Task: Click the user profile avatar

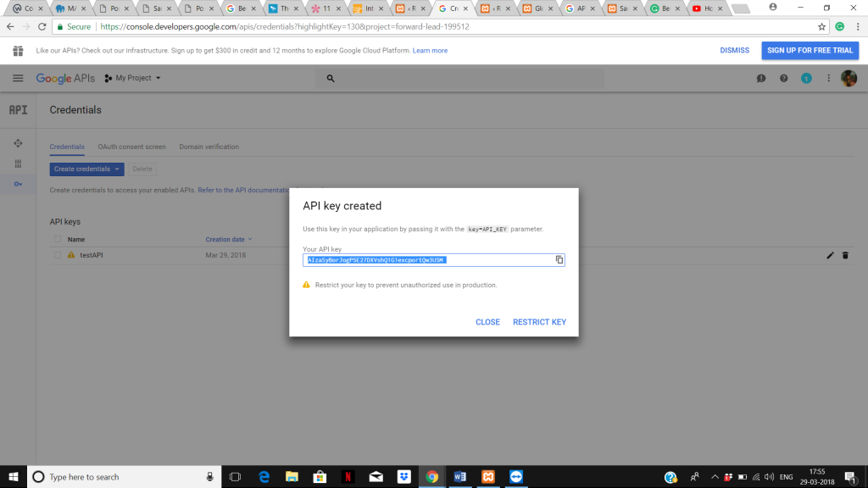Action: click(x=849, y=78)
